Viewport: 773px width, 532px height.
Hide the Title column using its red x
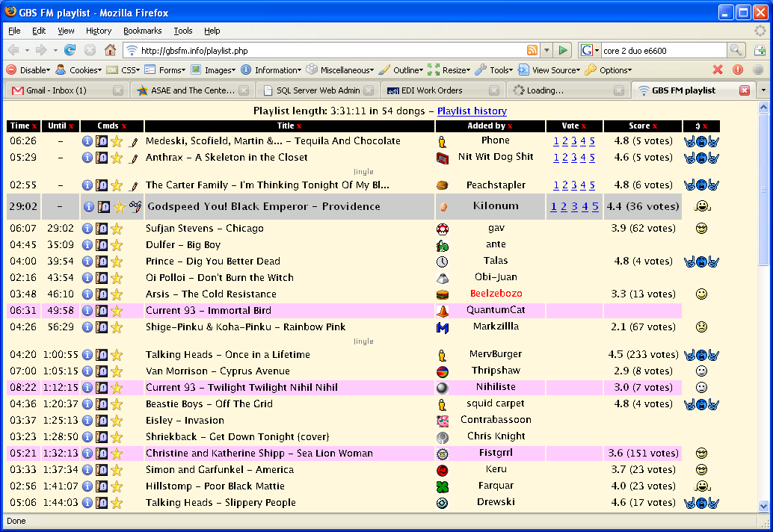(299, 126)
